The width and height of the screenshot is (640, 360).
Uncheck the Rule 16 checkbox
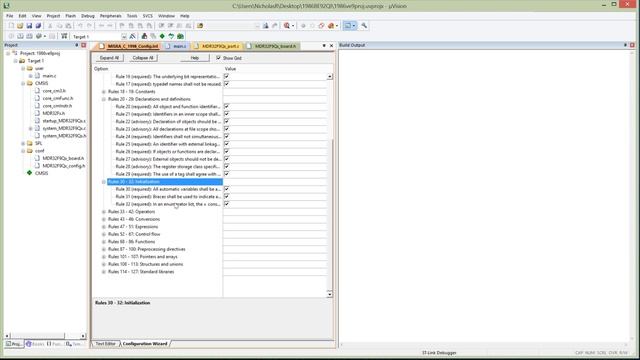[x=227, y=76]
